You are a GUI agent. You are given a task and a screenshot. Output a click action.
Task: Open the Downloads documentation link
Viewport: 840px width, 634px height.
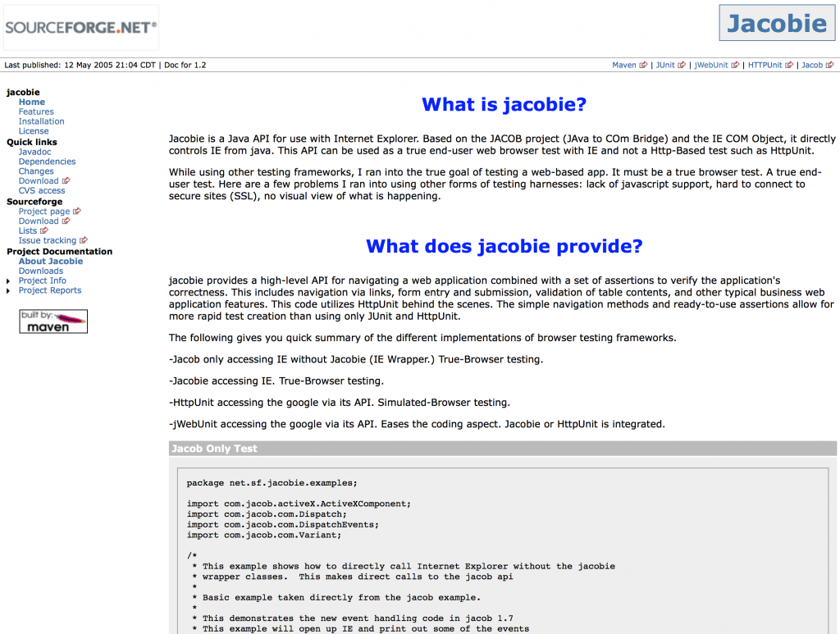[41, 271]
